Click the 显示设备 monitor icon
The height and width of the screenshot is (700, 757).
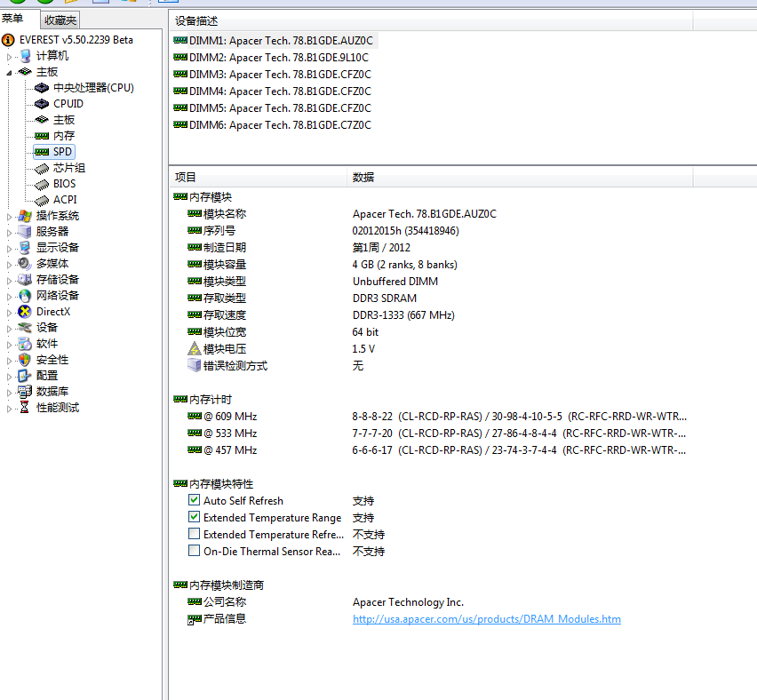(25, 248)
